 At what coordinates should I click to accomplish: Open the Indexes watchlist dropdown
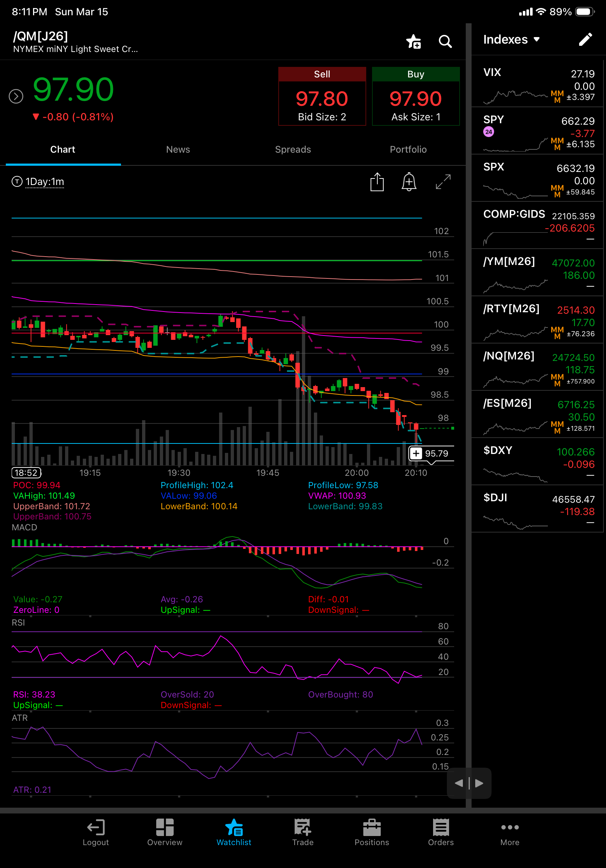click(x=512, y=39)
